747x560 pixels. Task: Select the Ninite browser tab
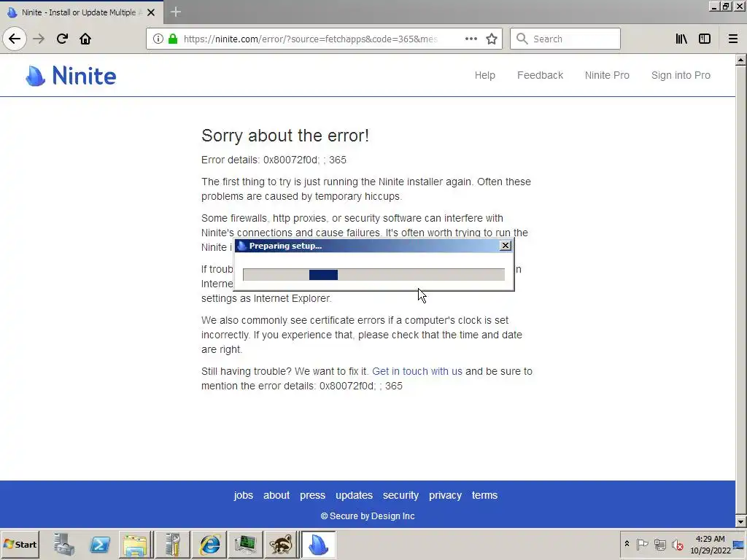(x=81, y=12)
